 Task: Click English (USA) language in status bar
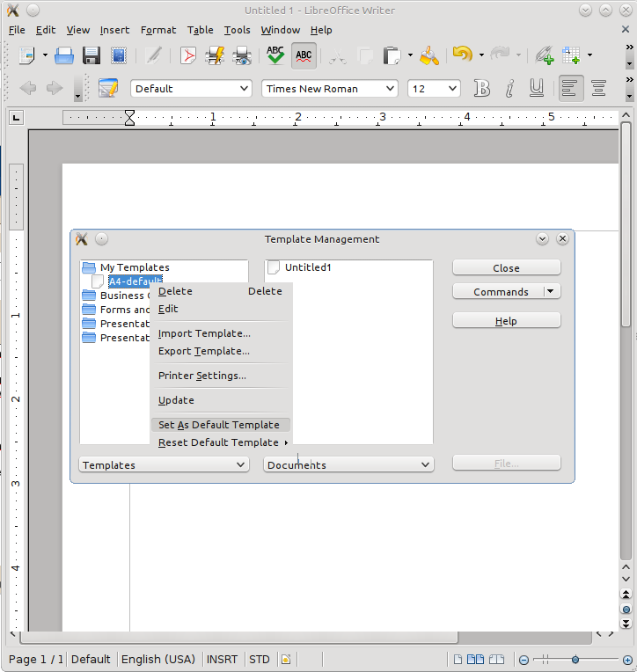158,659
